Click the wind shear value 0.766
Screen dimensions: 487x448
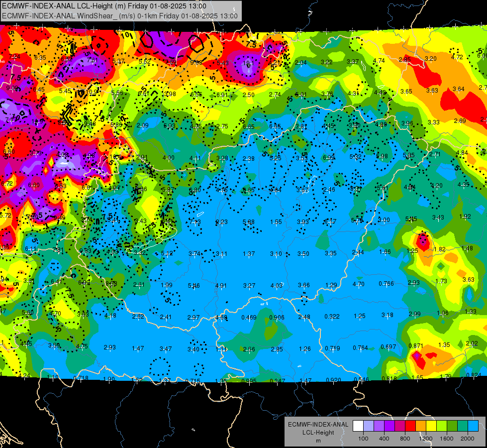(386, 284)
